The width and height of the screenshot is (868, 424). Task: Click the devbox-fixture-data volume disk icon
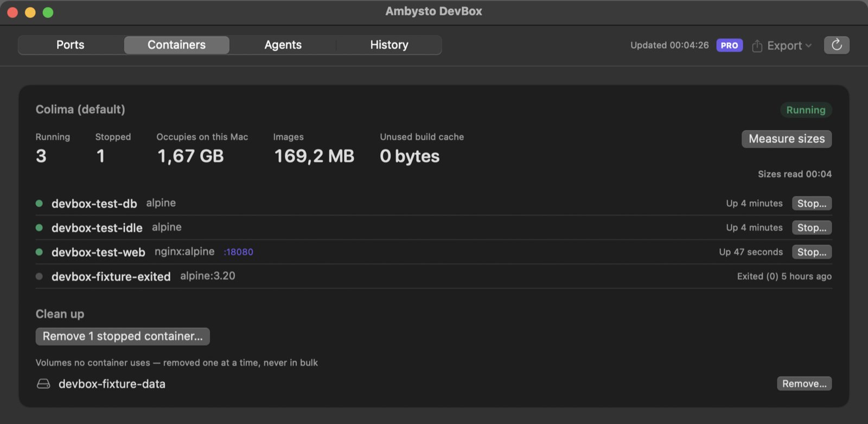pyautogui.click(x=43, y=384)
